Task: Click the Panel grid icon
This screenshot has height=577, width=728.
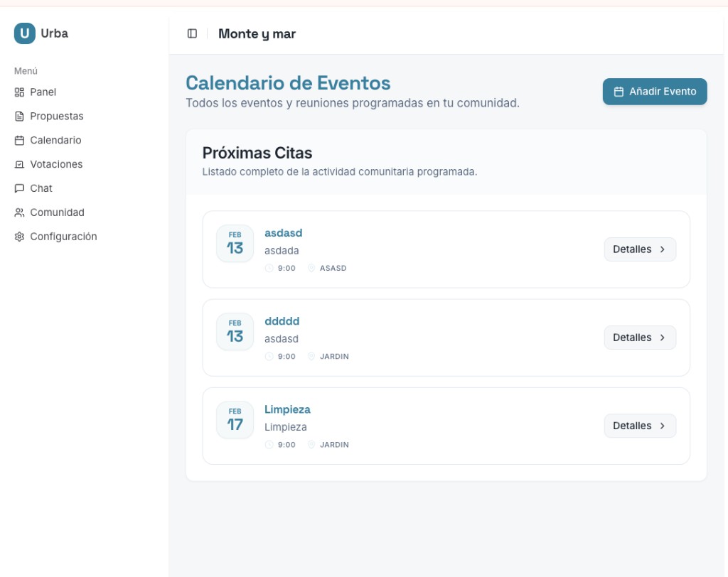Action: [20, 92]
